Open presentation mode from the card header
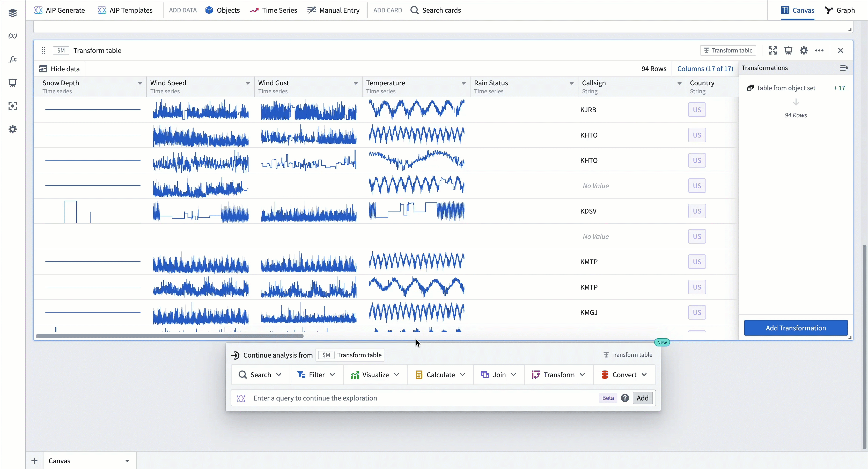Image resolution: width=868 pixels, height=469 pixels. [788, 50]
